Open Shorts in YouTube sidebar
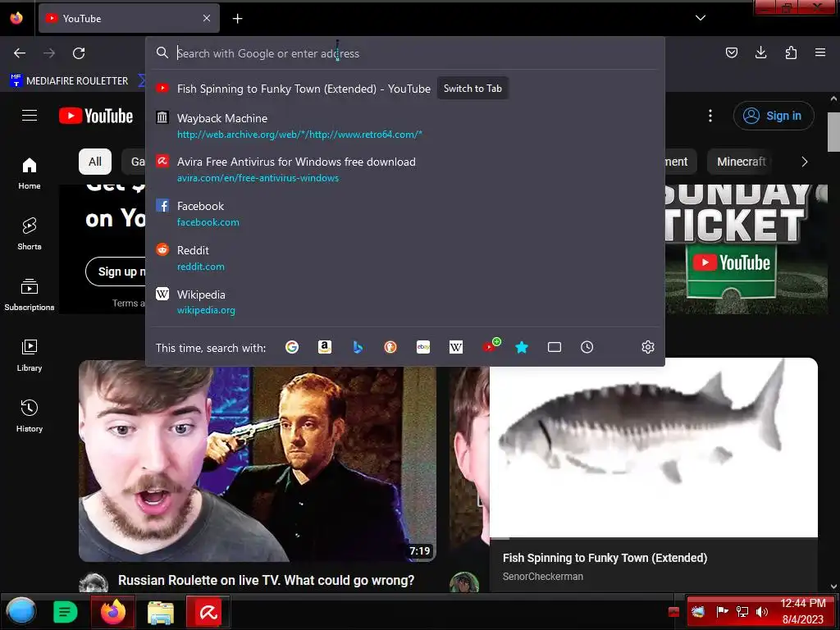This screenshot has width=840, height=630. click(30, 234)
